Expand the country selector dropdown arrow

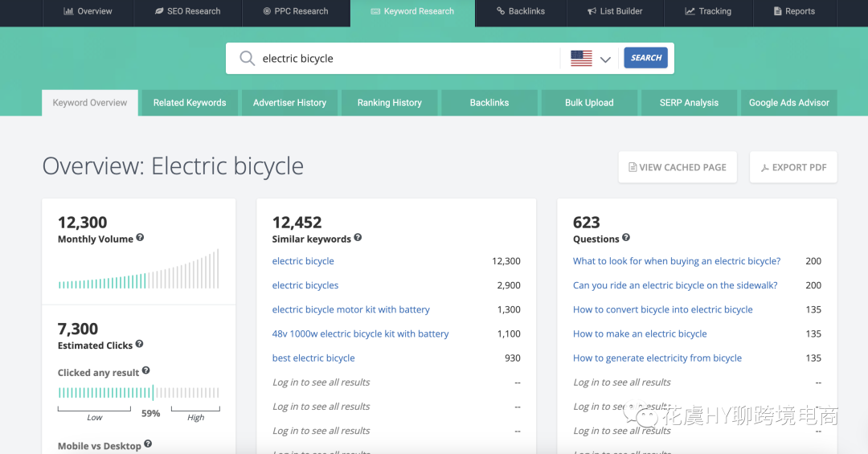[605, 59]
